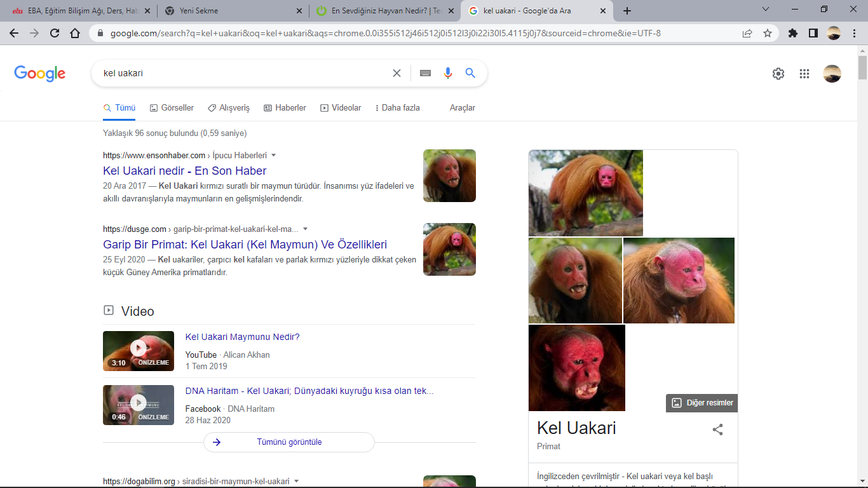Open Diğer resimler for more images
This screenshot has height=488, width=868.
[x=702, y=402]
